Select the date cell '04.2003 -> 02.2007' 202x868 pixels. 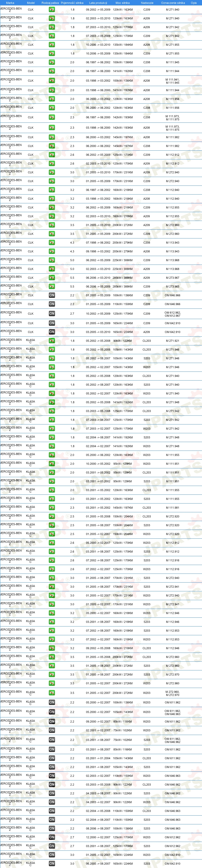(98, 802)
